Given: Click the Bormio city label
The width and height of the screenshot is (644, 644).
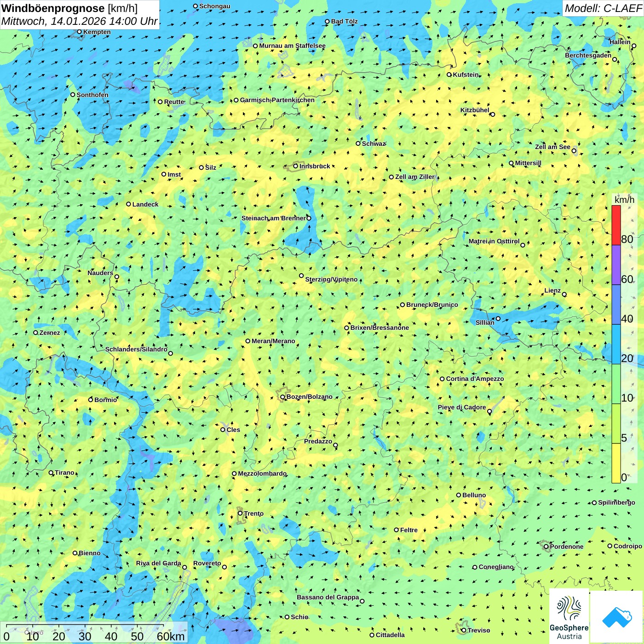Looking at the screenshot, I should [x=105, y=400].
